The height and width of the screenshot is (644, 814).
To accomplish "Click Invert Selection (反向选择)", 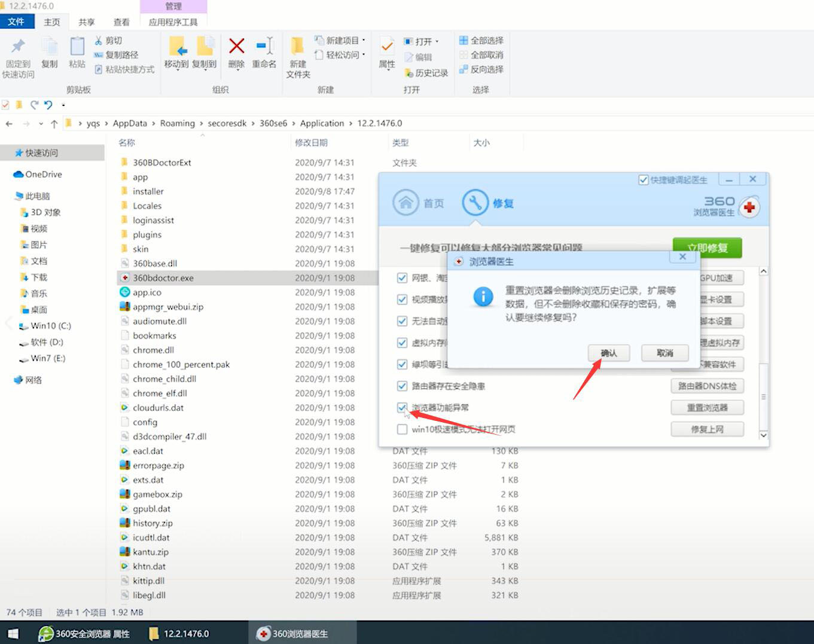I will coord(481,69).
